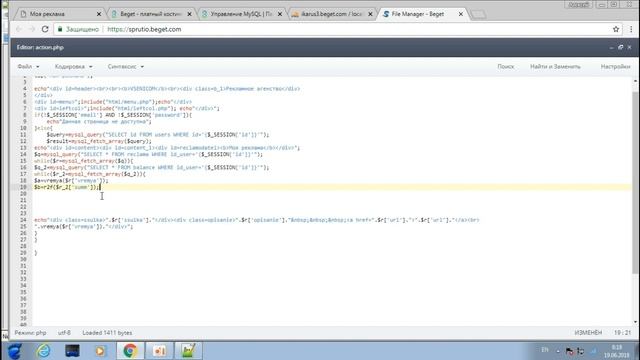This screenshot has height=360, width=640.
Task: Click code line 14 SELECT FROM reclama query
Action: click(149, 154)
